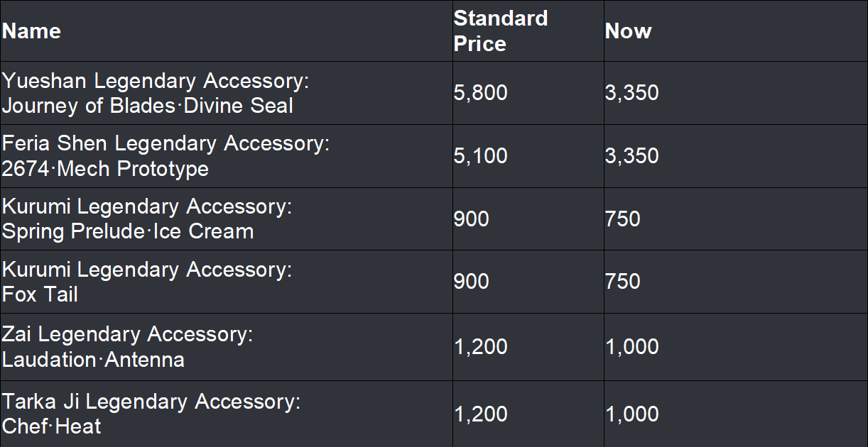The width and height of the screenshot is (868, 447).
Task: Click Feria Shen's 3,350 Now price
Action: 631,156
